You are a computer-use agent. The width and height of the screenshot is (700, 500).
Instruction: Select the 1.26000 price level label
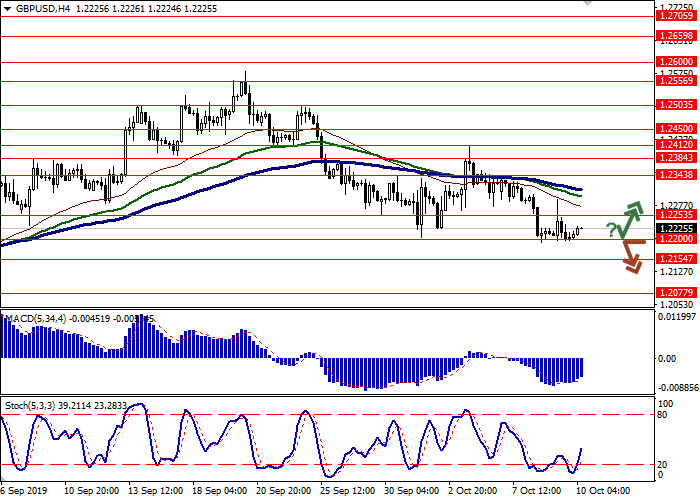pyautogui.click(x=676, y=62)
